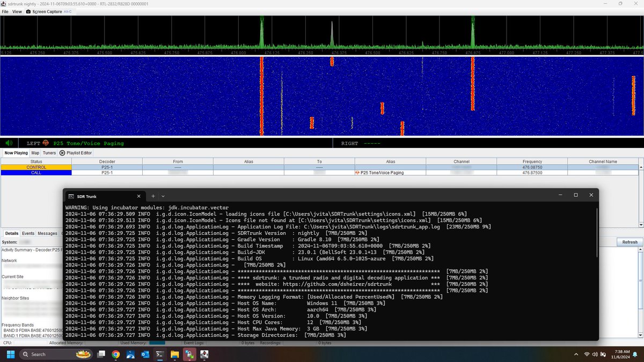
Task: Click frequency value 476.87500
Action: pyautogui.click(x=532, y=173)
